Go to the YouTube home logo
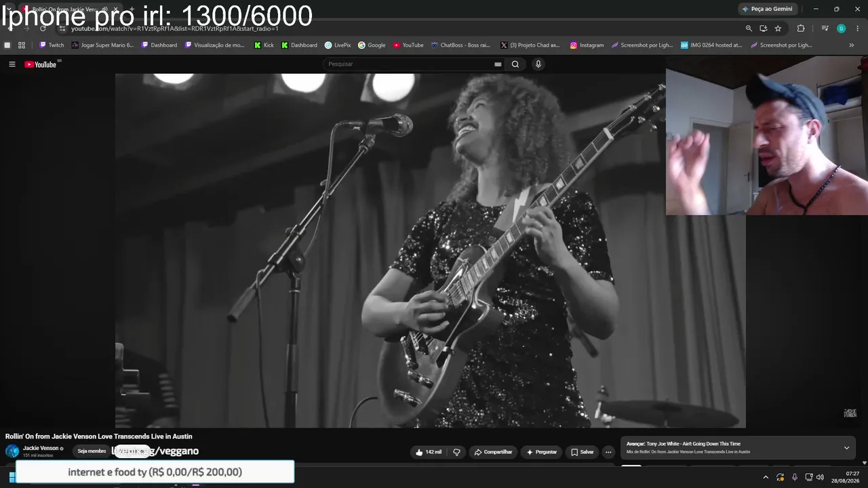Viewport: 868px width, 488px height. (x=41, y=64)
